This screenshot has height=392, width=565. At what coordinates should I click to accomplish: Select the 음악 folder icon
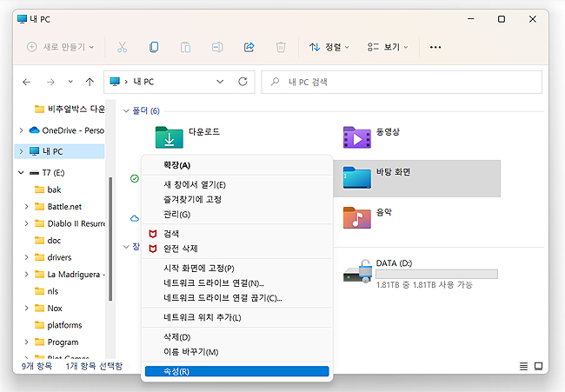pos(356,217)
